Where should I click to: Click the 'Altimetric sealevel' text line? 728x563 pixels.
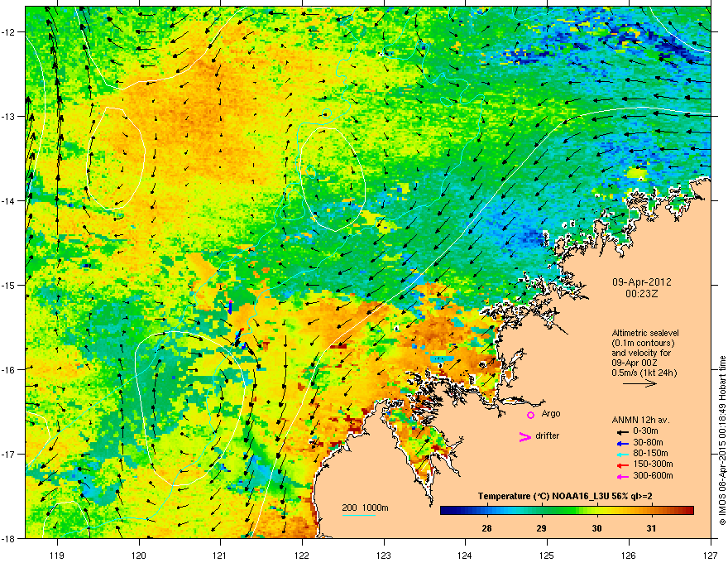tap(645, 333)
